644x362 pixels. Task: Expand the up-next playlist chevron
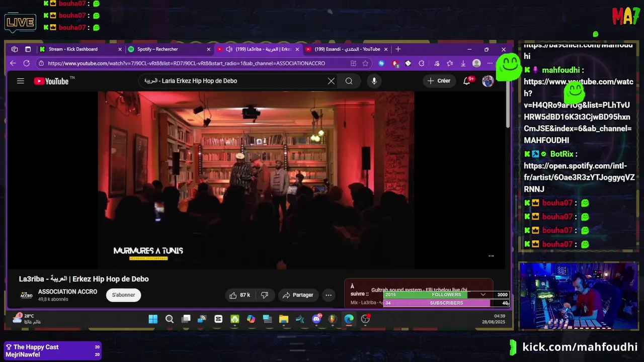483,295
